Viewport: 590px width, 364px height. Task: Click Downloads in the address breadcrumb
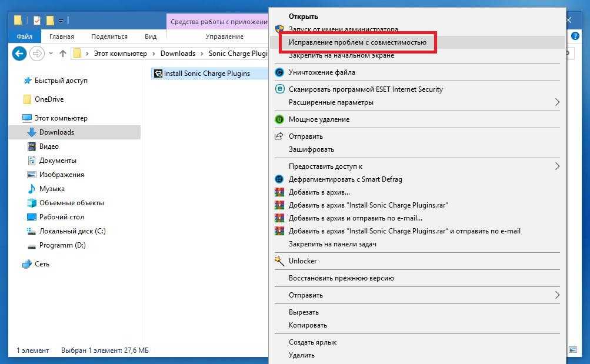(178, 54)
